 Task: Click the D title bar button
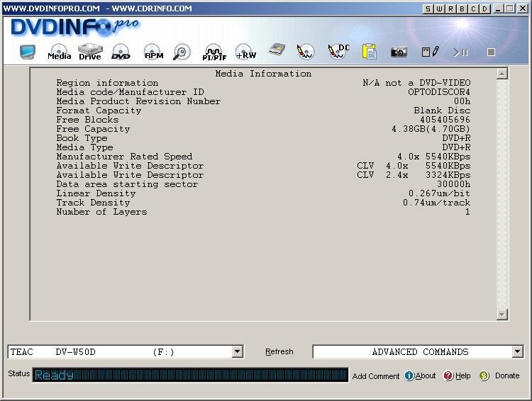485,9
